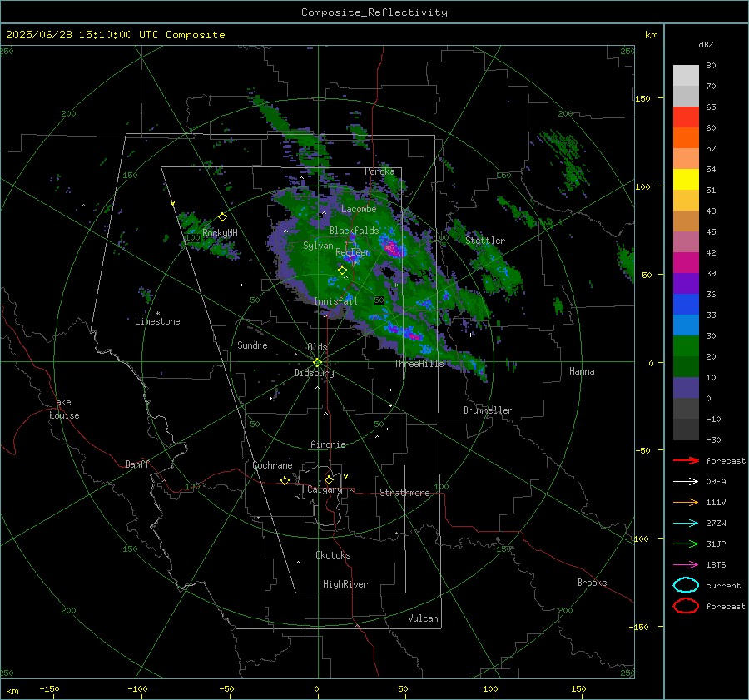The image size is (749, 700).
Task: Click the Innisfail city label
Action: tap(335, 301)
